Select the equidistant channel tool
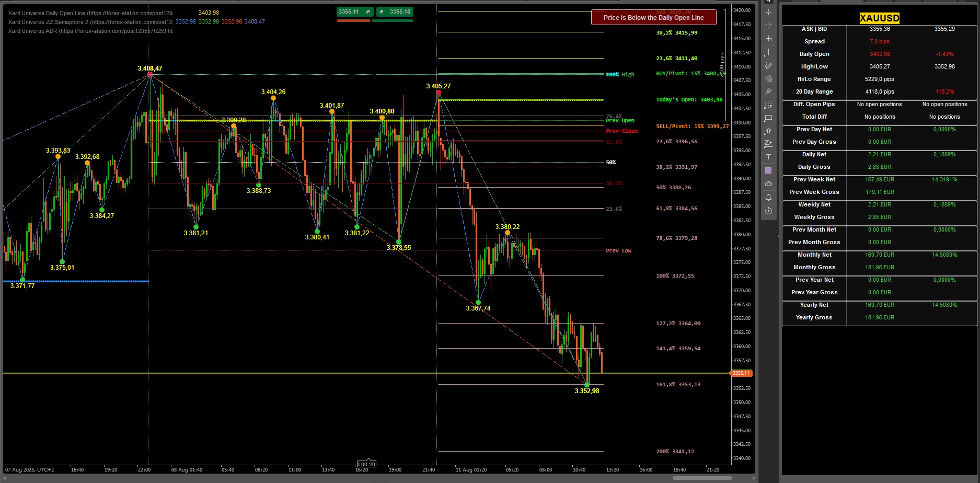Screen dimensions: 980x483 tap(768, 78)
